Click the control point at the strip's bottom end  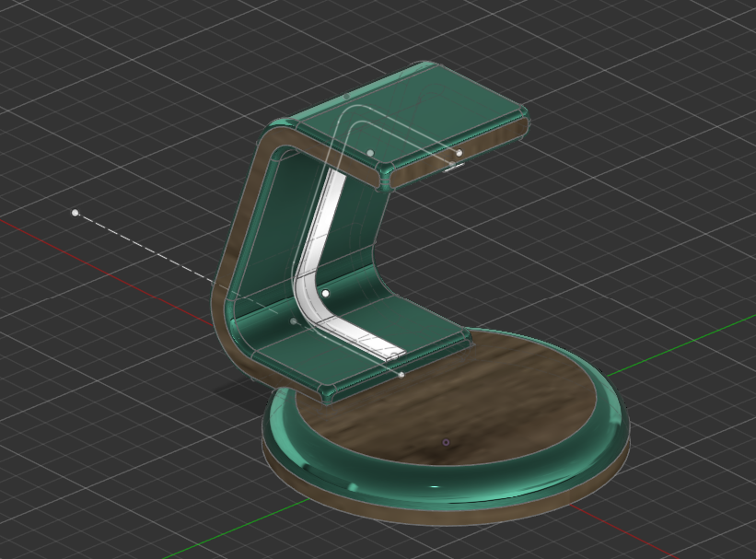pyautogui.click(x=401, y=374)
